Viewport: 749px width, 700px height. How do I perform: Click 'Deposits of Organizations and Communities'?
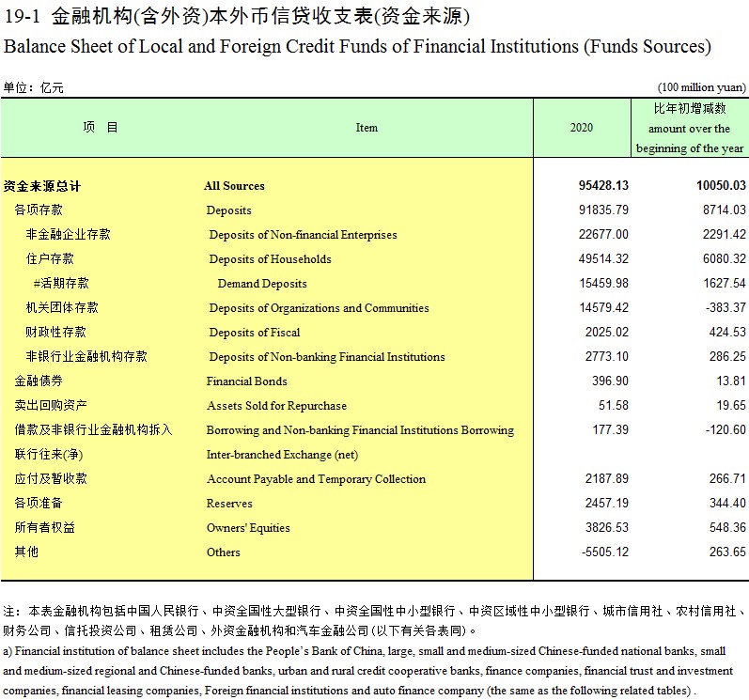tap(319, 308)
